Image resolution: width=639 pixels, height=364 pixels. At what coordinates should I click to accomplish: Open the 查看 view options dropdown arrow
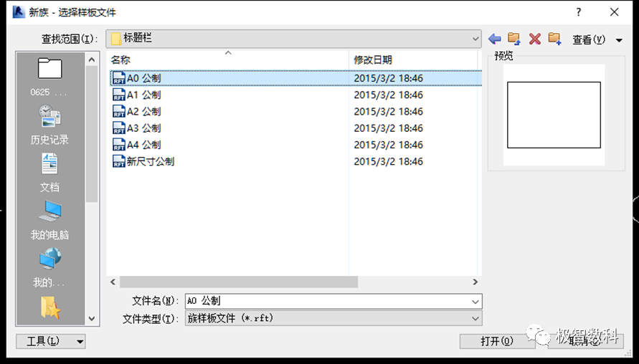click(x=619, y=40)
